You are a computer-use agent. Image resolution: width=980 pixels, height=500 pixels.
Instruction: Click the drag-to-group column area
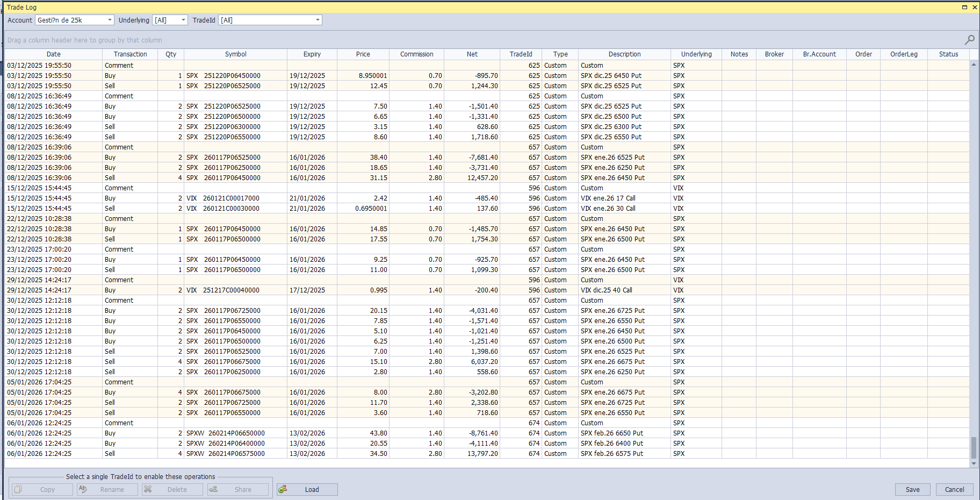click(84, 39)
